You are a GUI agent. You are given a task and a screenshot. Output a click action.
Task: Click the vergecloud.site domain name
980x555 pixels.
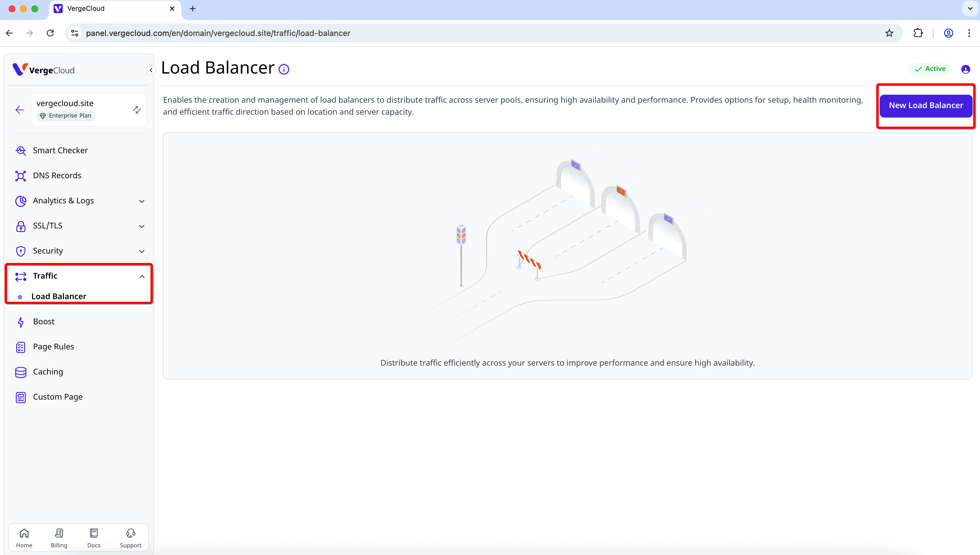click(65, 103)
